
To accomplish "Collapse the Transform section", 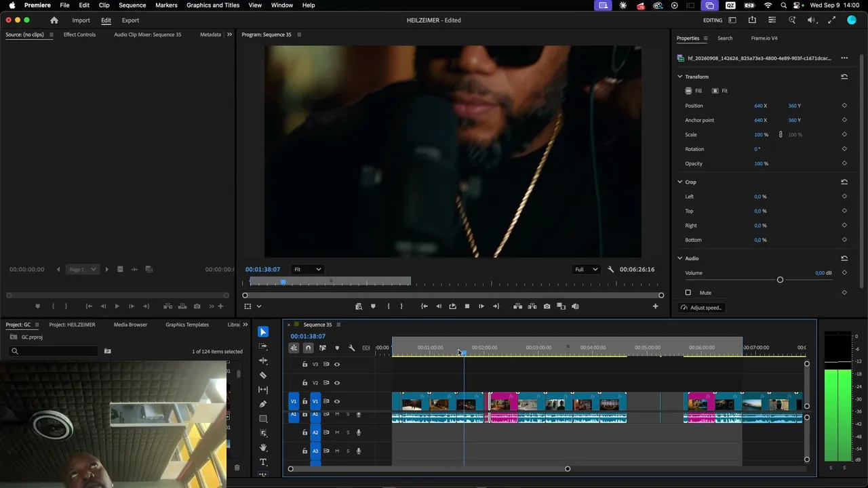I will (x=679, y=77).
